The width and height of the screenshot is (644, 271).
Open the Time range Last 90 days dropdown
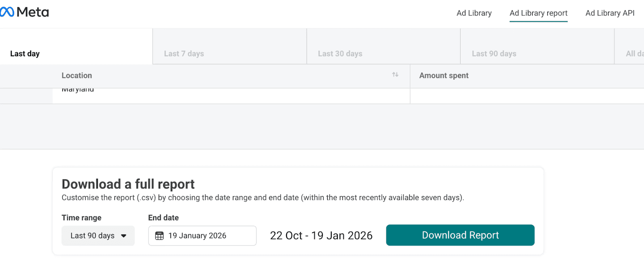[x=98, y=236]
